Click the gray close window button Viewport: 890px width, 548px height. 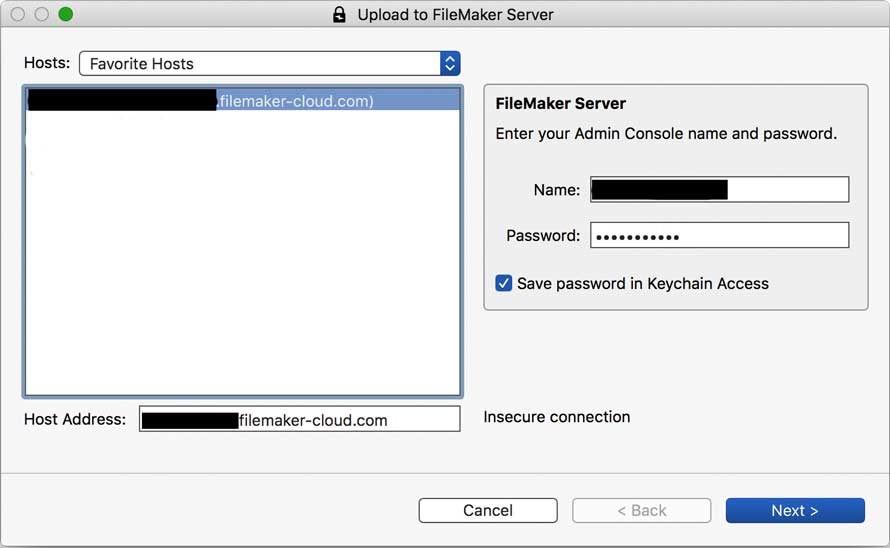click(18, 15)
